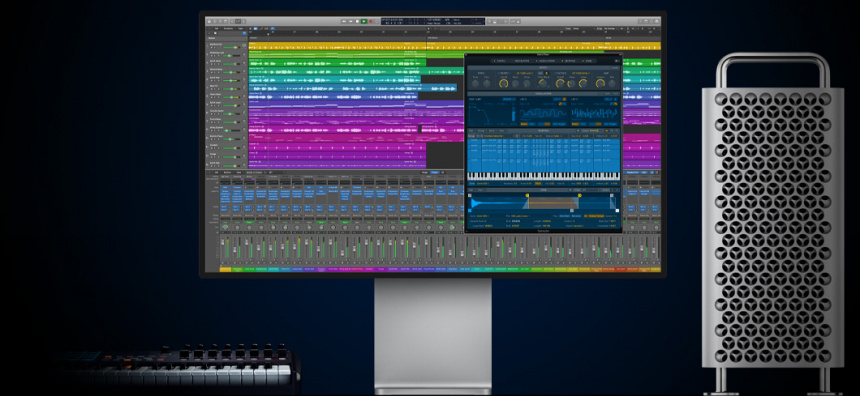Start playback with the green Play button
The image size is (860, 396).
click(x=364, y=21)
